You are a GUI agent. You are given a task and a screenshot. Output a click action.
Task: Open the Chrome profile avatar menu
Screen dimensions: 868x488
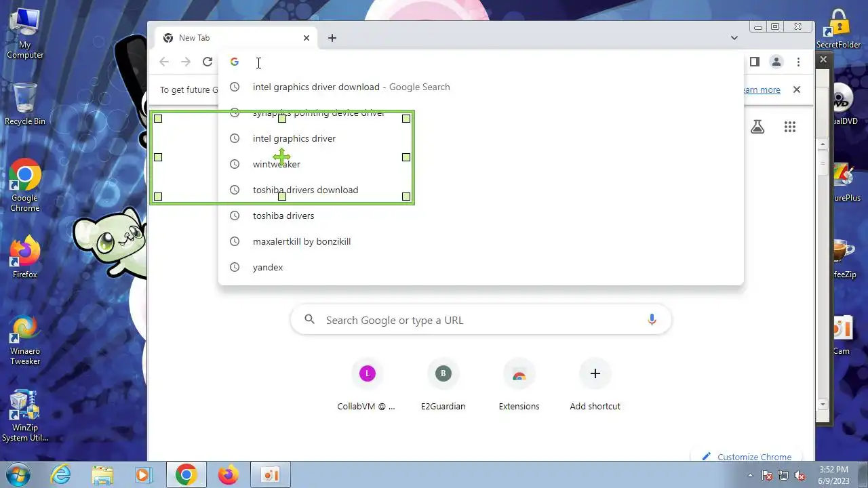click(776, 62)
